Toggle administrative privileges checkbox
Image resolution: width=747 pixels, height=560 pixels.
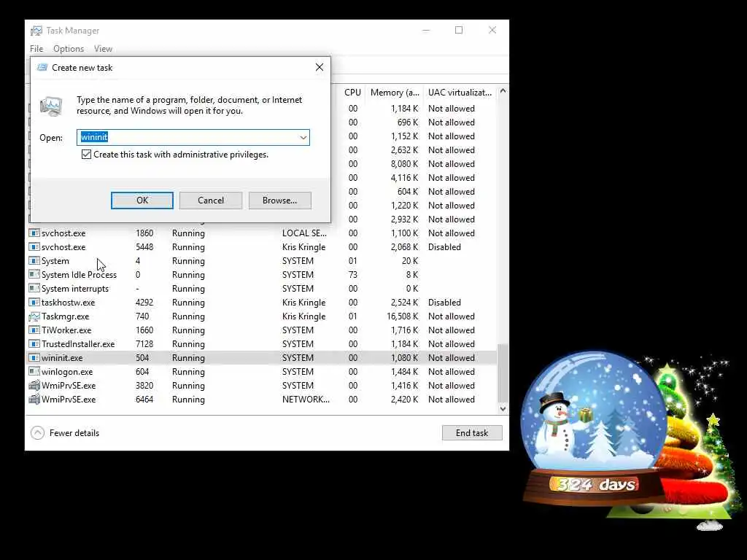coord(86,155)
